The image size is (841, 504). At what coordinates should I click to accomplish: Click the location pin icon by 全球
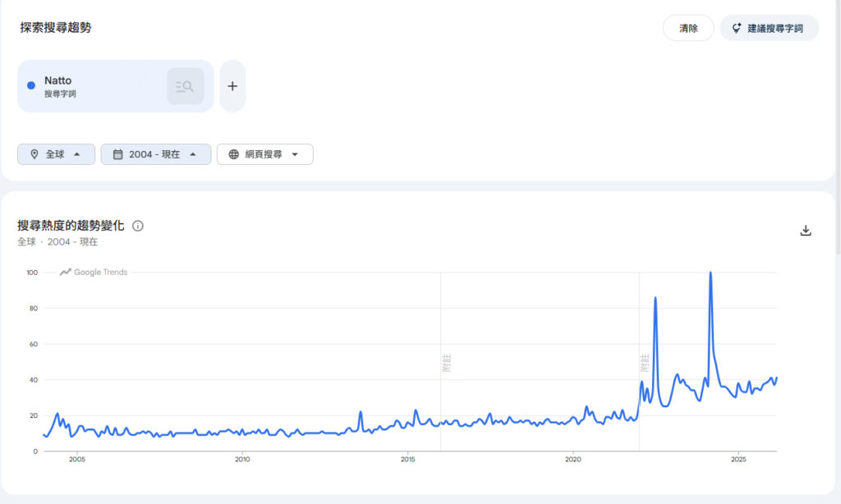(34, 154)
